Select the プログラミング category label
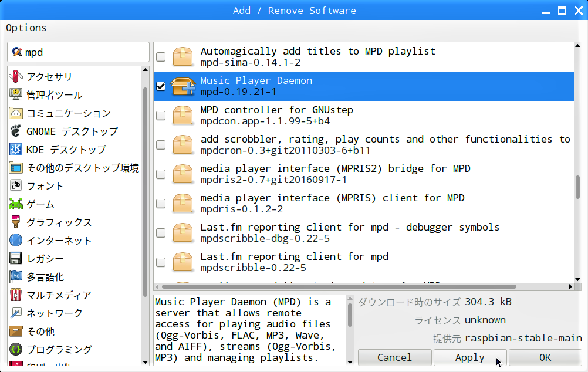This screenshot has height=372, width=588. (59, 350)
